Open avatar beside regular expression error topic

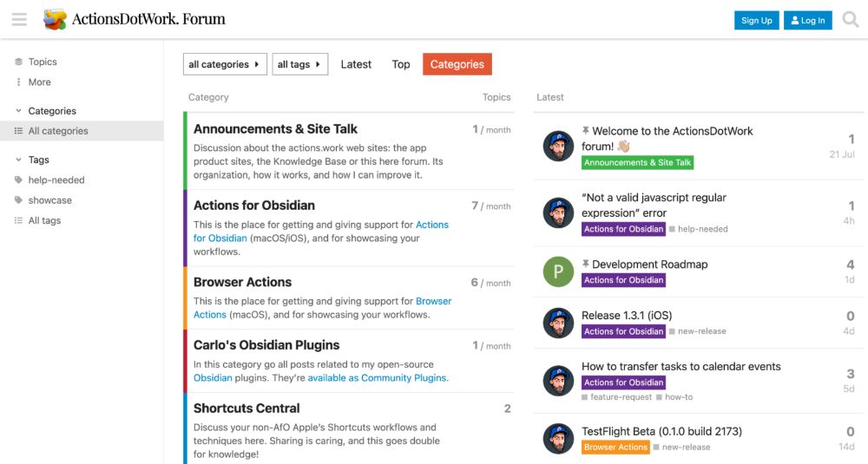(558, 213)
